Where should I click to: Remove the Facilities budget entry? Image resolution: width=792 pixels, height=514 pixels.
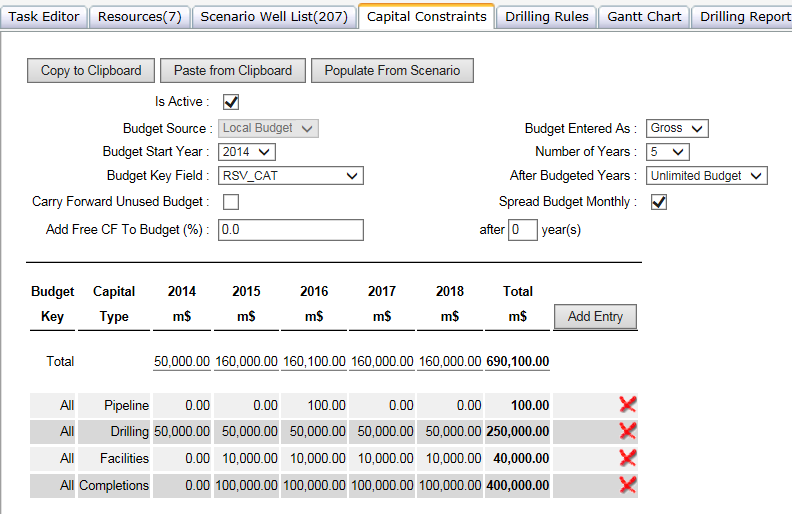(x=628, y=458)
